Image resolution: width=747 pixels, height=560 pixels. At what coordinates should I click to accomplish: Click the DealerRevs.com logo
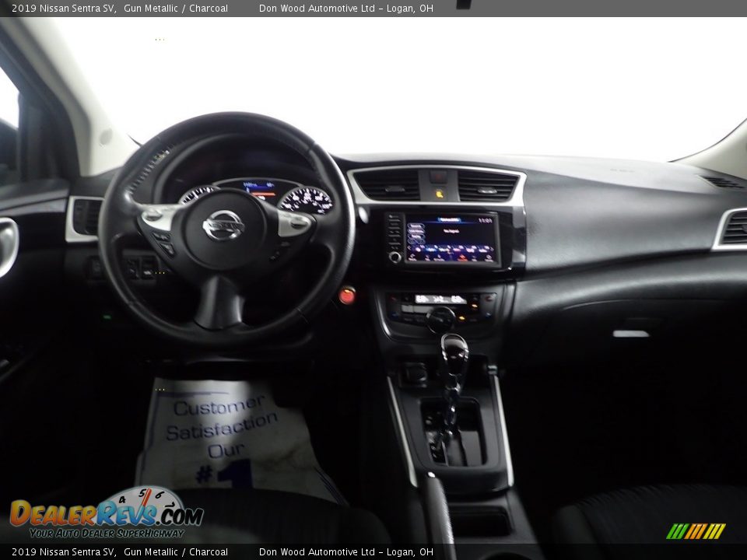(106, 513)
